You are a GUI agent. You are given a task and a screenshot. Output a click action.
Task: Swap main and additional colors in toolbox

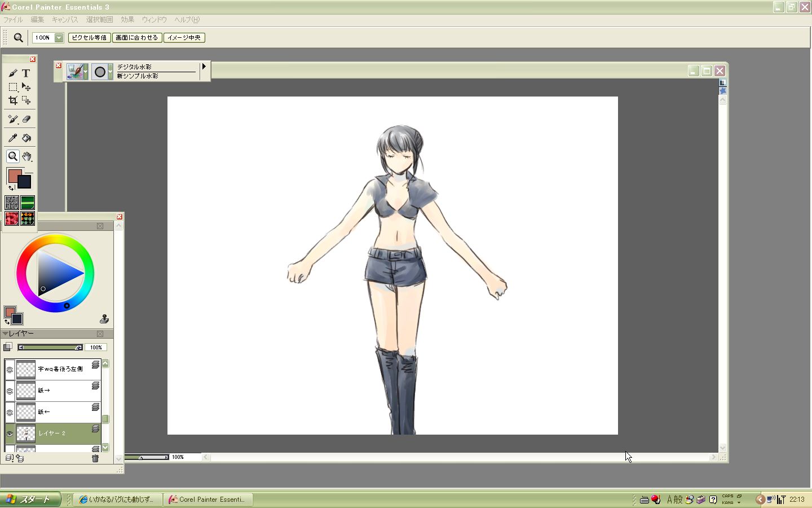[x=11, y=187]
